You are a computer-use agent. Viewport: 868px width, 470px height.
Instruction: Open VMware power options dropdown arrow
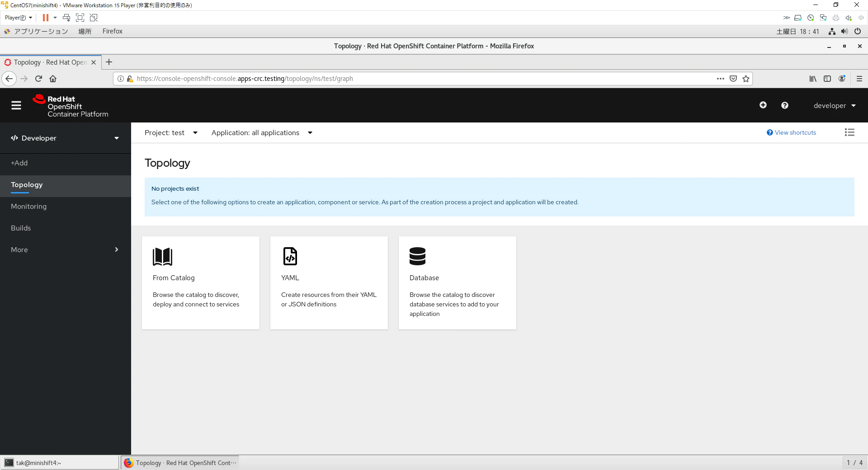(55, 18)
